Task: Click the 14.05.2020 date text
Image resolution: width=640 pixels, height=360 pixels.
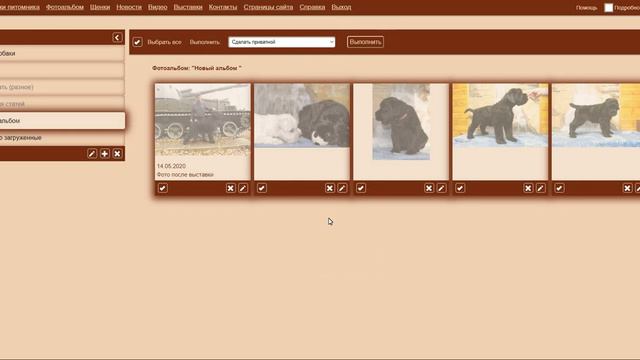Action: pyautogui.click(x=171, y=166)
